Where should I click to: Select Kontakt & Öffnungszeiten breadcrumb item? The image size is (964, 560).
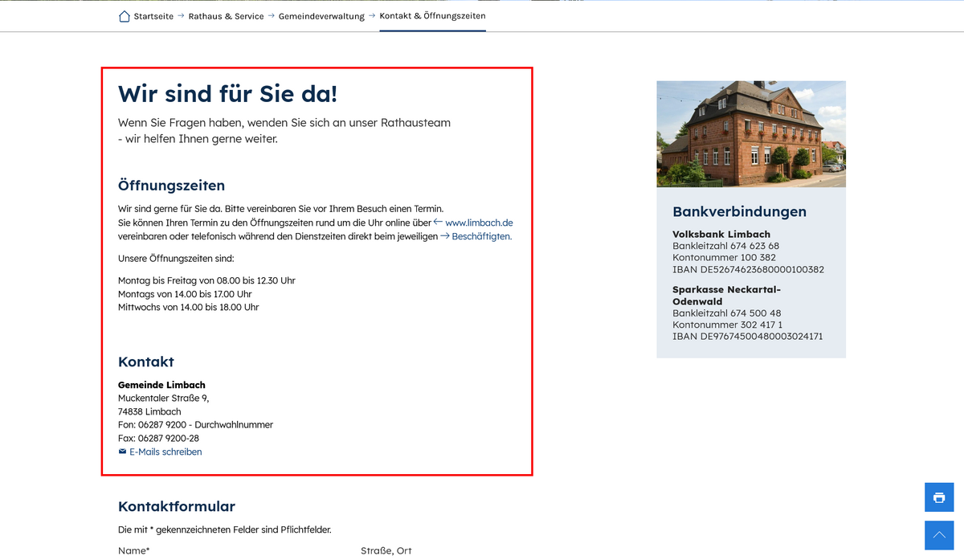[x=432, y=16]
